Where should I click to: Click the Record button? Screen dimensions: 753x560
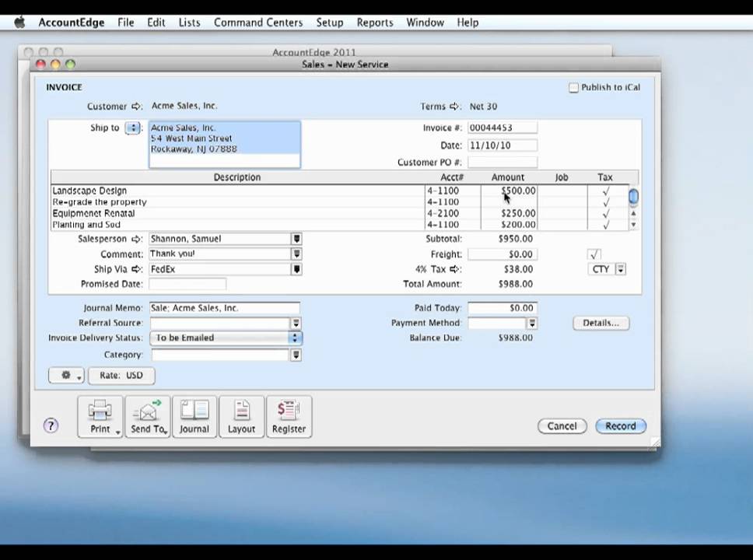pos(621,426)
